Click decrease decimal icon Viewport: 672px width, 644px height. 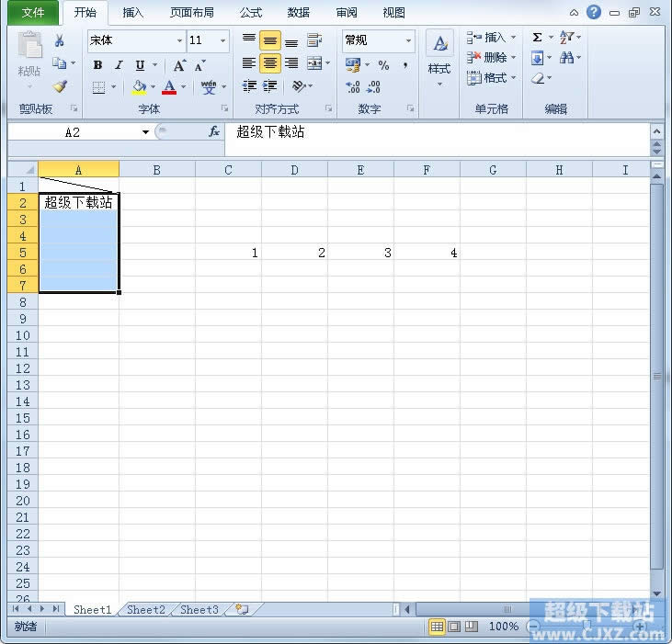pyautogui.click(x=373, y=87)
